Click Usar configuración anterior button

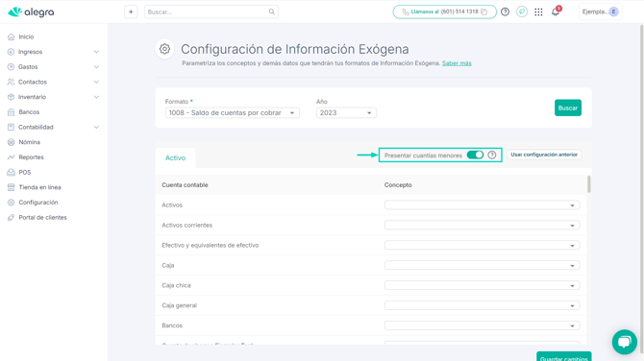544,155
